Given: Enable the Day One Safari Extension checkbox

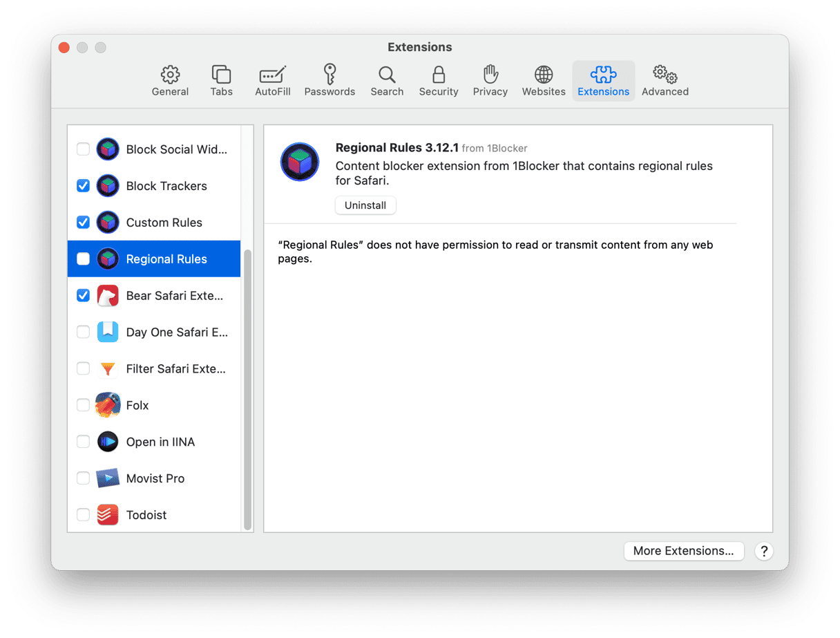Looking at the screenshot, I should (83, 332).
